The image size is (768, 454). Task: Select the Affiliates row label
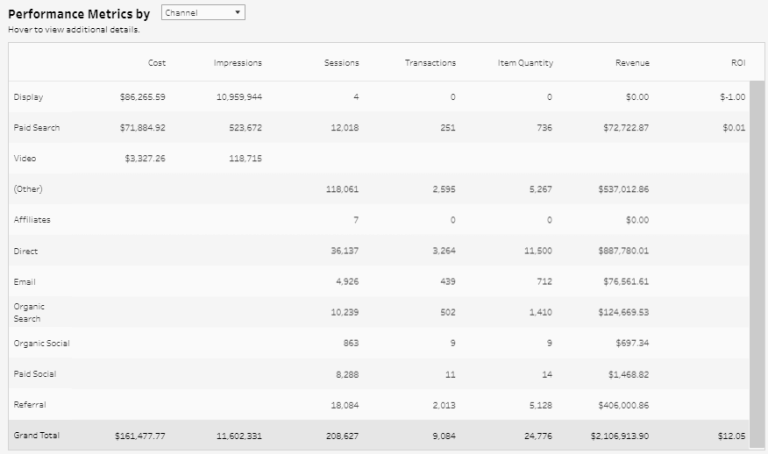pyautogui.click(x=32, y=220)
